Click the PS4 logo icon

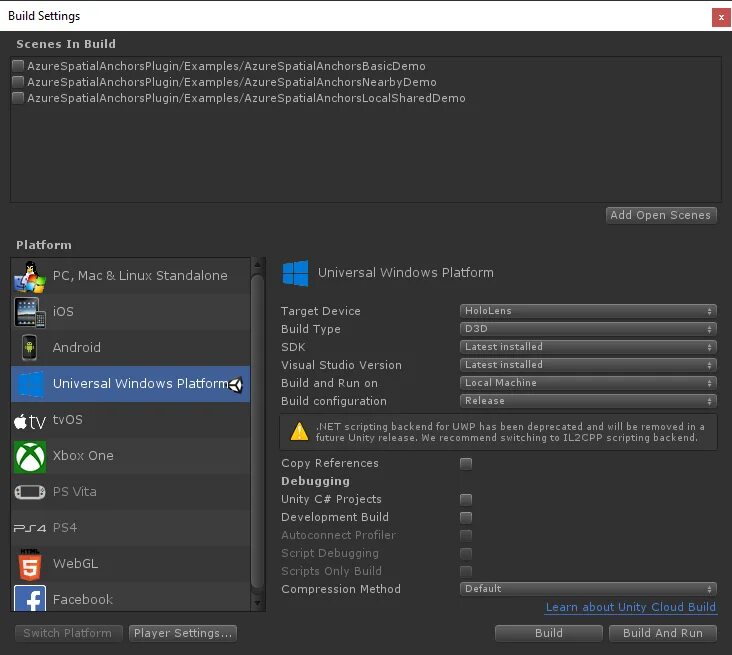click(x=30, y=528)
